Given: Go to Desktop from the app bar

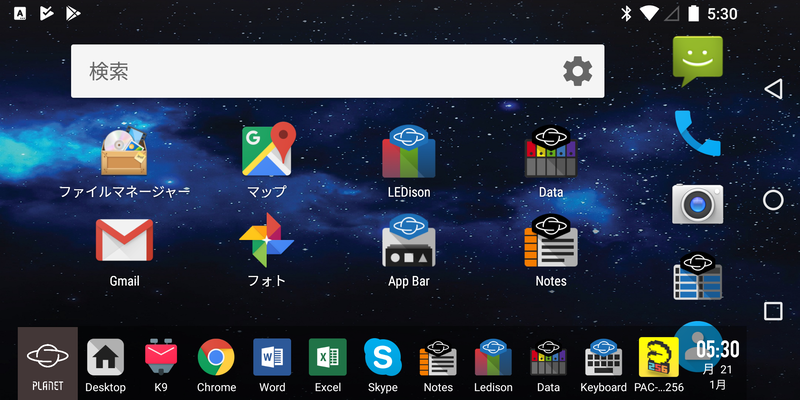Looking at the screenshot, I should (105, 366).
